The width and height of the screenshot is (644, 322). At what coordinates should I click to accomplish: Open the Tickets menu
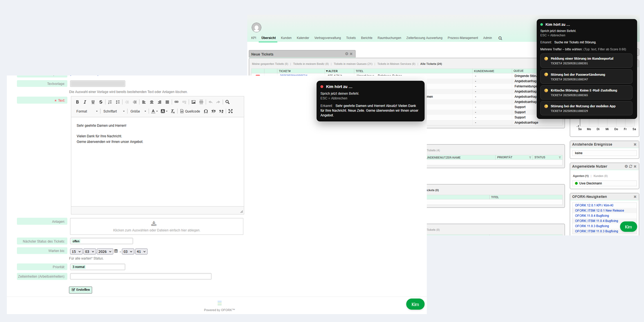(351, 38)
